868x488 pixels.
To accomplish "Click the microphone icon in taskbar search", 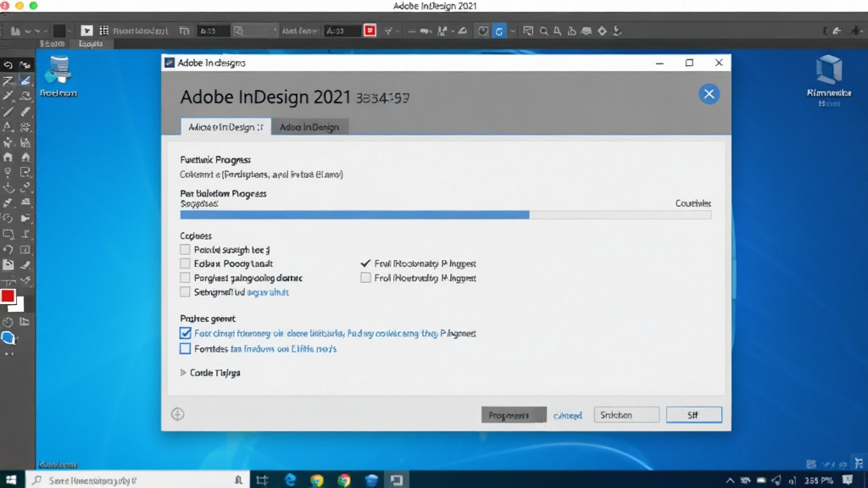I will click(x=238, y=480).
